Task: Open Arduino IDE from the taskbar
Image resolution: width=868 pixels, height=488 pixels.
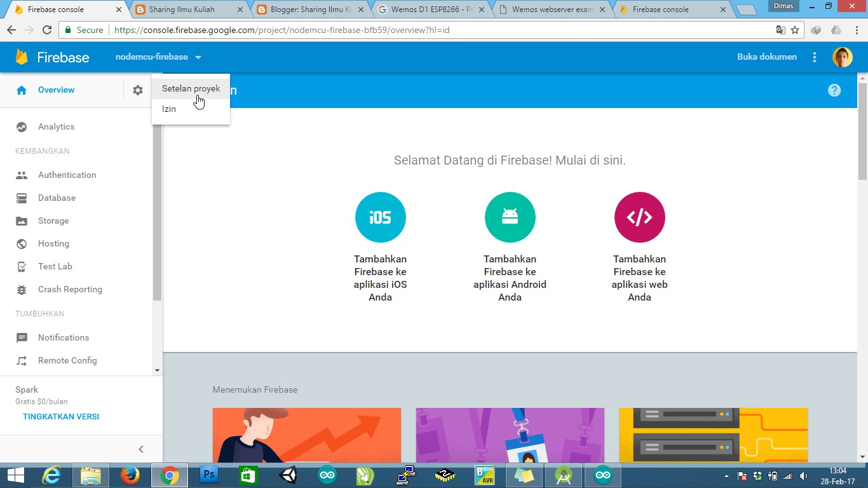Action: 327,475
